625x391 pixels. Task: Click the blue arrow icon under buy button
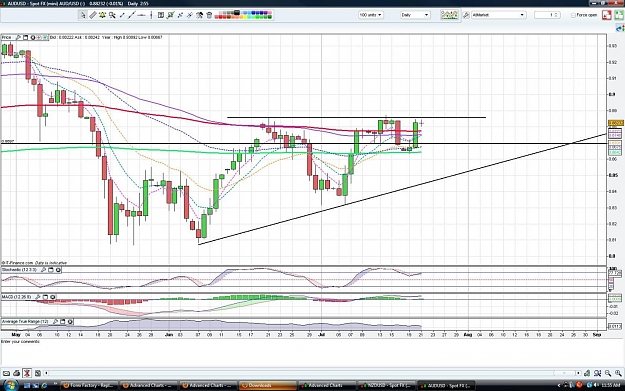pos(620,28)
